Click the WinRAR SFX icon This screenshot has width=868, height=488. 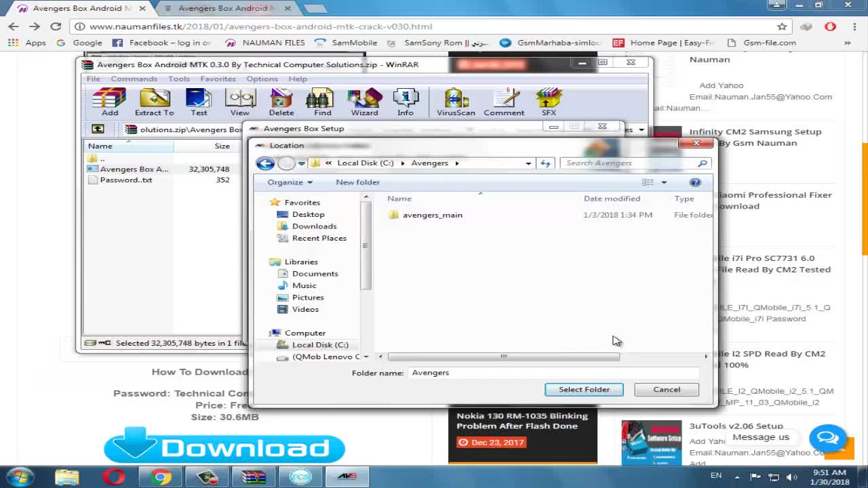click(549, 102)
